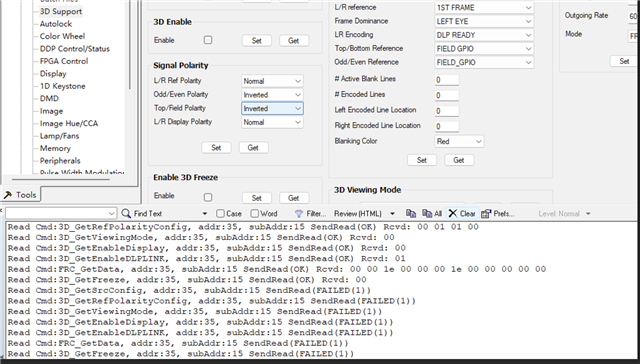640x364 pixels.
Task: Click the Right Encoded Line Location field
Action: tap(447, 126)
